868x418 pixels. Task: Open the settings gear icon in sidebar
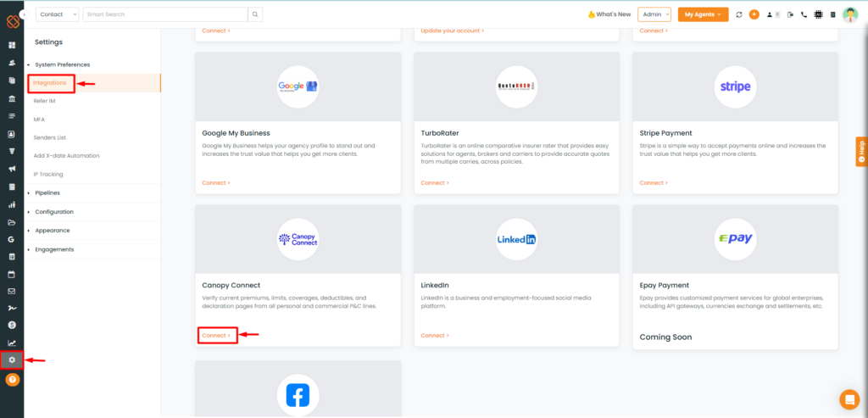click(x=12, y=359)
